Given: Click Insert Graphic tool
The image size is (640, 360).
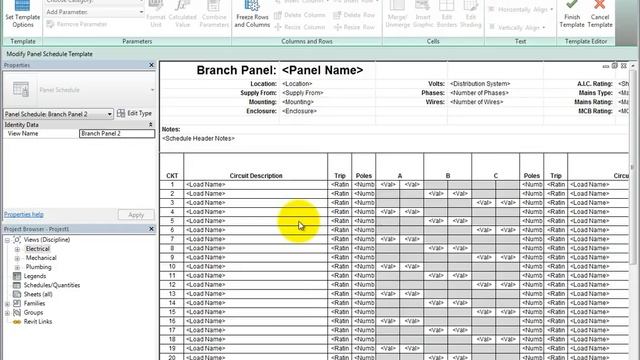Looking at the screenshot, I should pos(423,14).
